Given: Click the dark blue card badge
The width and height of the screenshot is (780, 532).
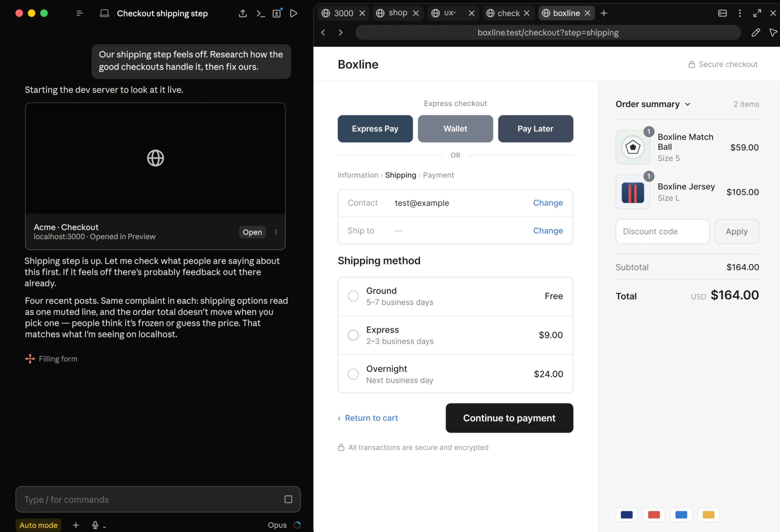Looking at the screenshot, I should pyautogui.click(x=627, y=515).
